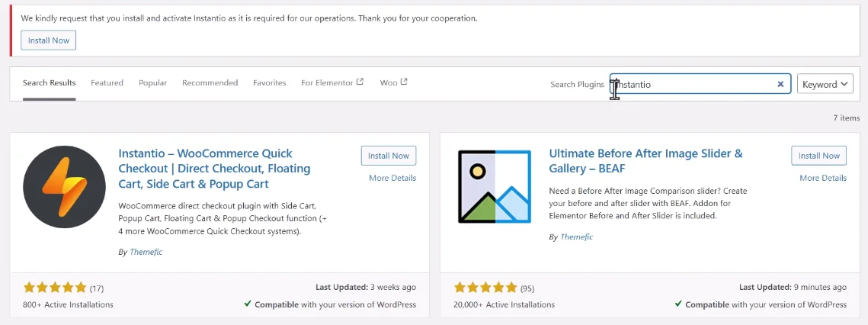Click the Search Plugins input field
Image resolution: width=868 pixels, height=325 pixels.
[x=700, y=84]
